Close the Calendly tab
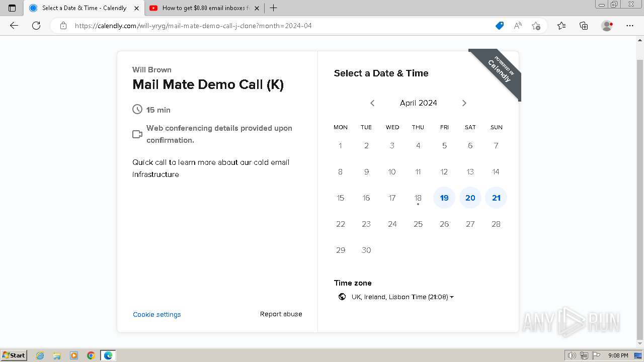644x362 pixels. 136,8
